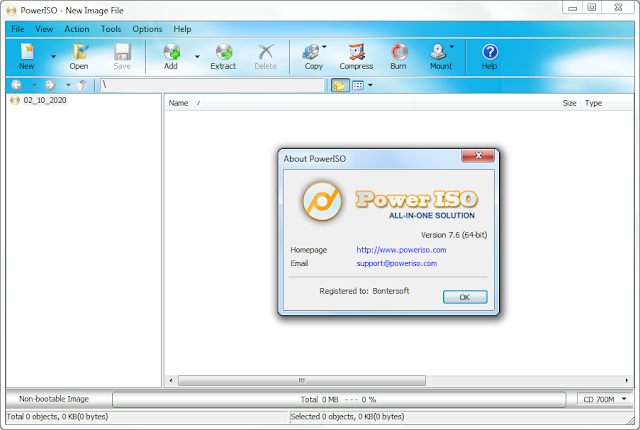The height and width of the screenshot is (430, 640).
Task: Open the File menu
Action: click(x=18, y=29)
